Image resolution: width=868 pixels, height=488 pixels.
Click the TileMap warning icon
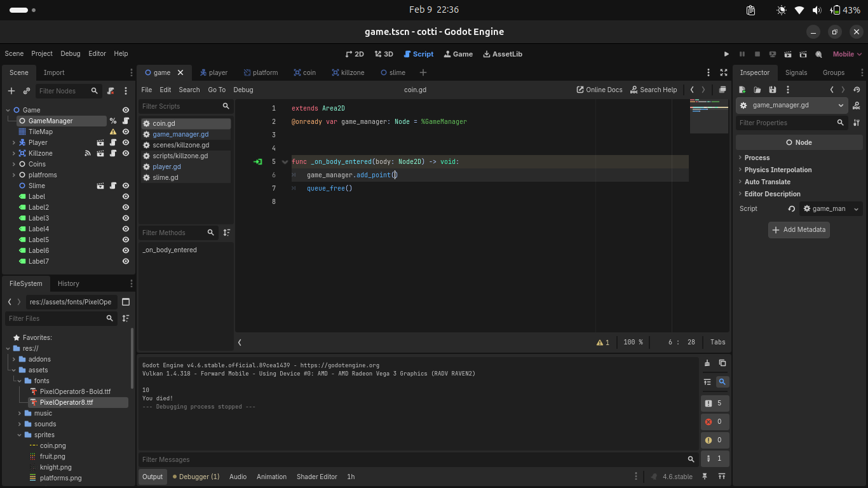pyautogui.click(x=113, y=132)
